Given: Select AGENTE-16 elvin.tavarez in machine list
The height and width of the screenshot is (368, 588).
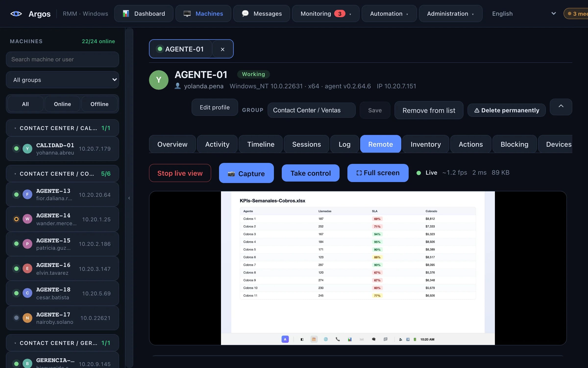Looking at the screenshot, I should coord(62,268).
